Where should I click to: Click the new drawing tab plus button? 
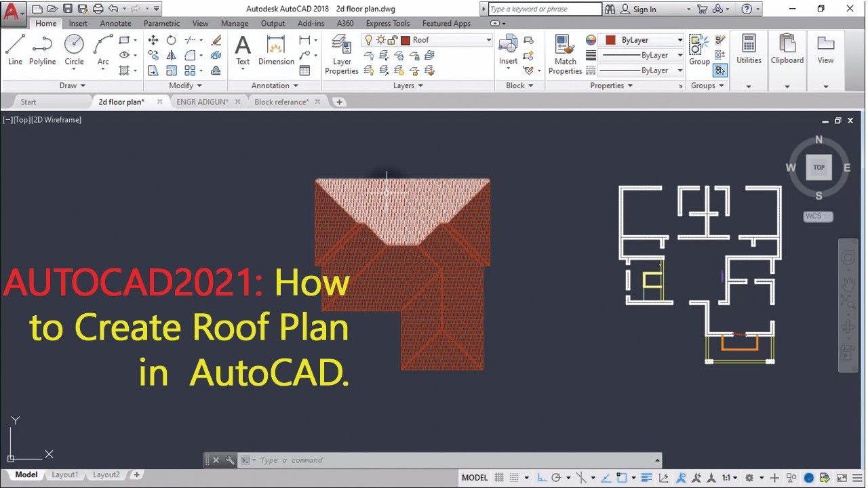coord(339,102)
